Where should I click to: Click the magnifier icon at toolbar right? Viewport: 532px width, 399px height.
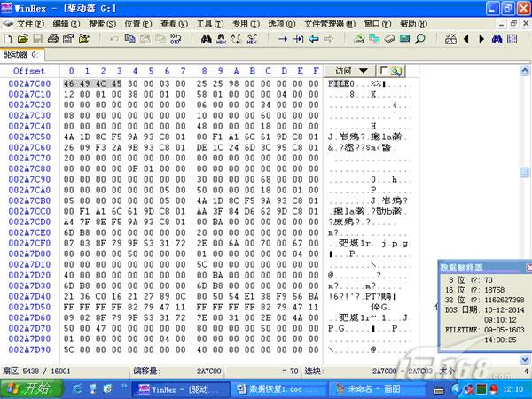click(x=419, y=39)
